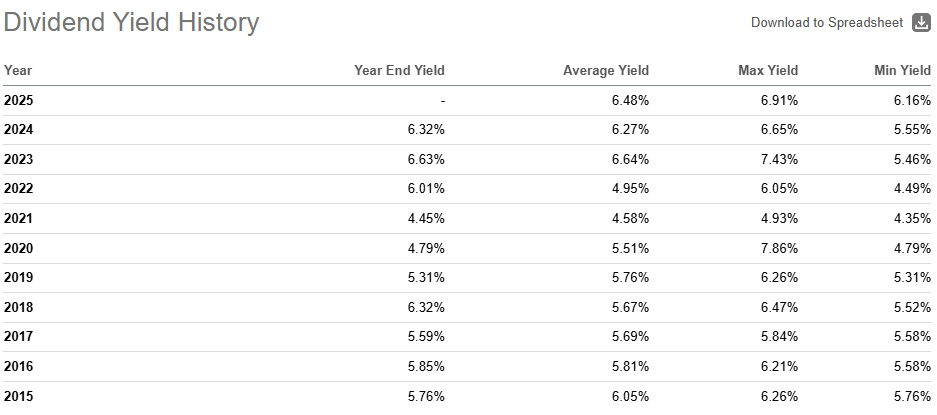Click the download spreadsheet icon
Viewport: 937px width, 415px height.
[x=921, y=23]
